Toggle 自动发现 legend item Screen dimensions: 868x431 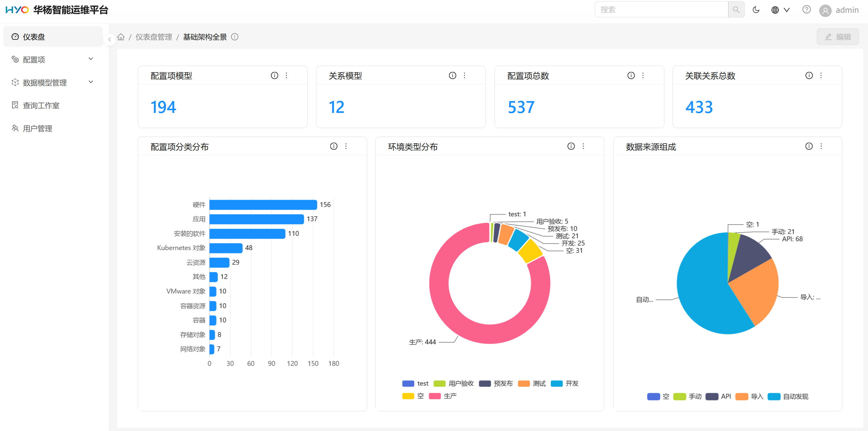click(788, 397)
